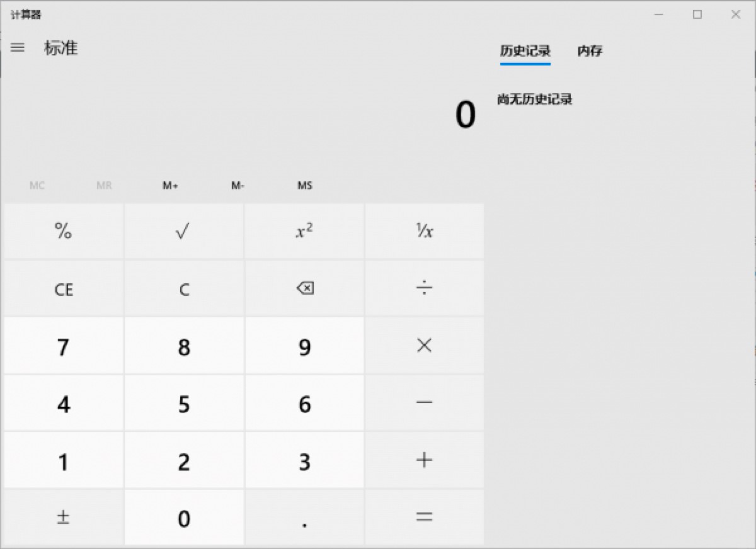Click the multiplication operator

pos(424,345)
